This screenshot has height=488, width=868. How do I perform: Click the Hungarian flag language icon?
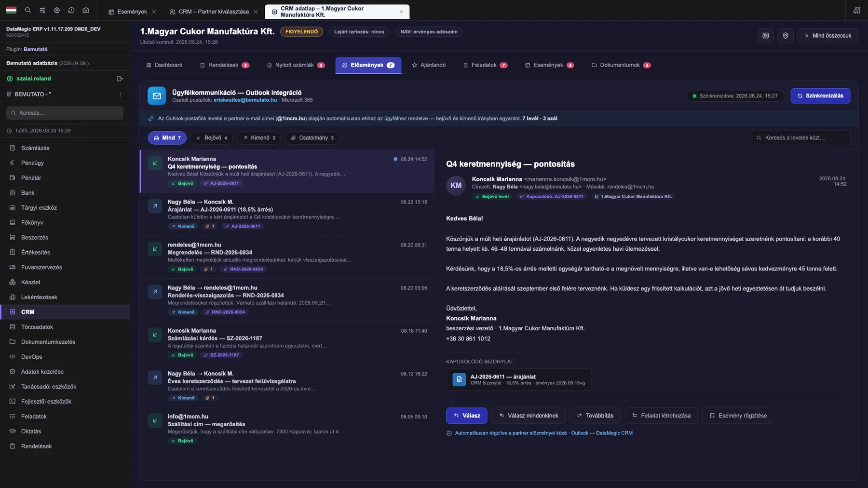point(11,10)
